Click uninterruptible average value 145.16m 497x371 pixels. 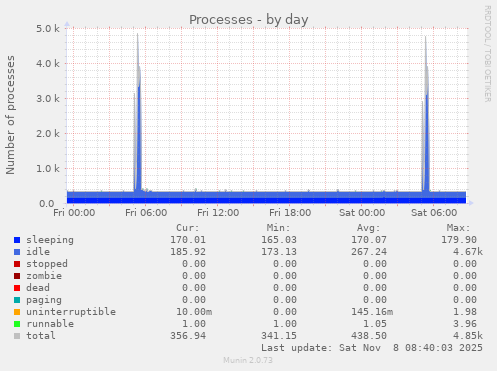point(372,312)
